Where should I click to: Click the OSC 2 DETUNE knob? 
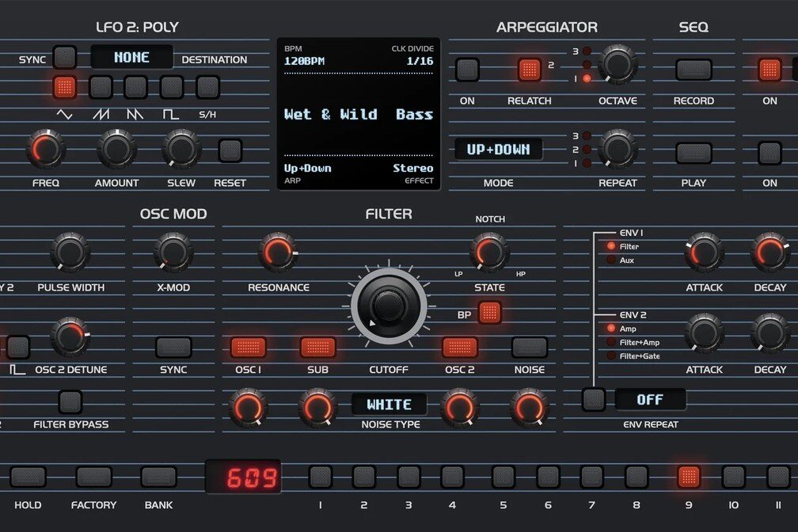70,336
